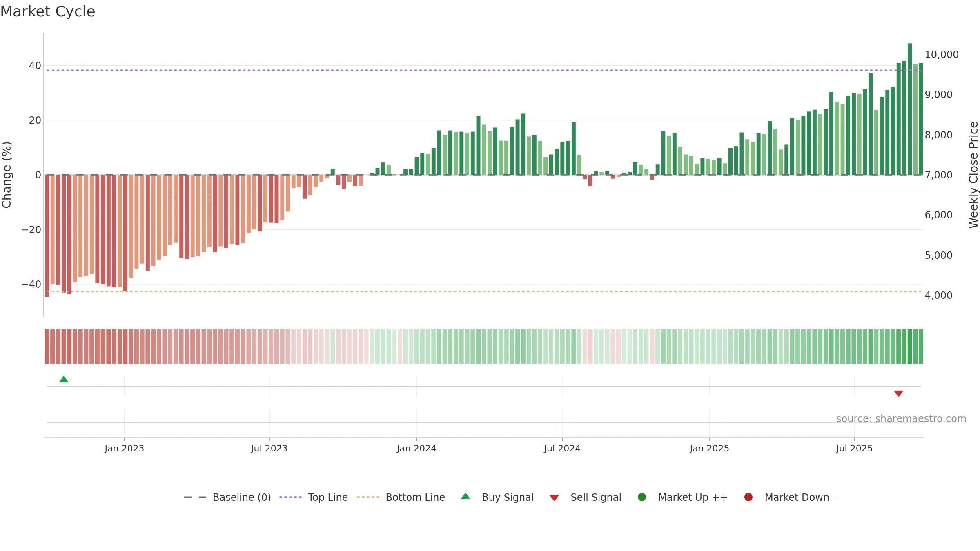Viewport: 980px width, 551px height.
Task: Click the Jan 2024 axis label
Action: (416, 449)
